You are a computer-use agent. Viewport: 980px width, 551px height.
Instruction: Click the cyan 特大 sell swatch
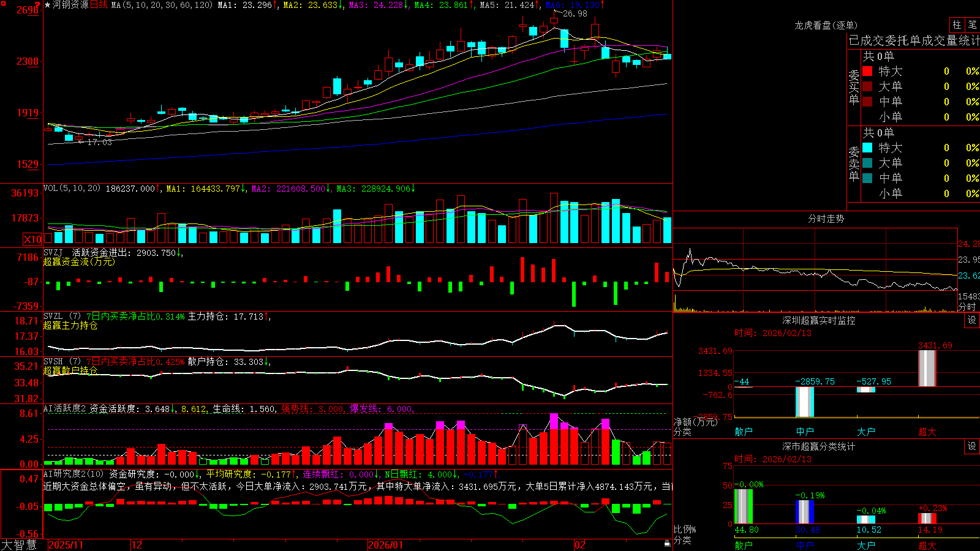tap(867, 148)
